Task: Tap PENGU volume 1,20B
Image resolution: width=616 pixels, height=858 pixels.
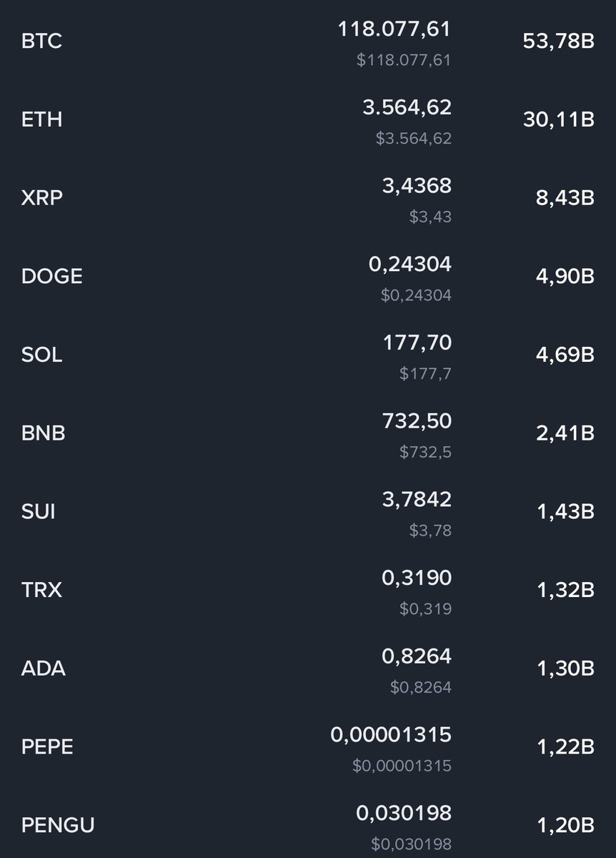Action: pos(565,826)
